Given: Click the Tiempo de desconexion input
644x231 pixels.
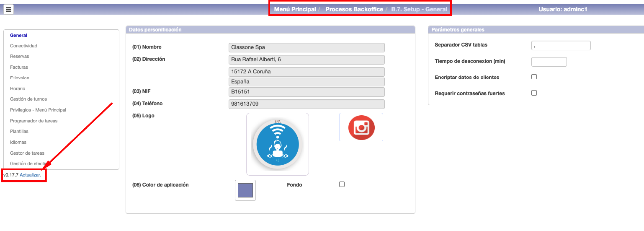Looking at the screenshot, I should 549,62.
